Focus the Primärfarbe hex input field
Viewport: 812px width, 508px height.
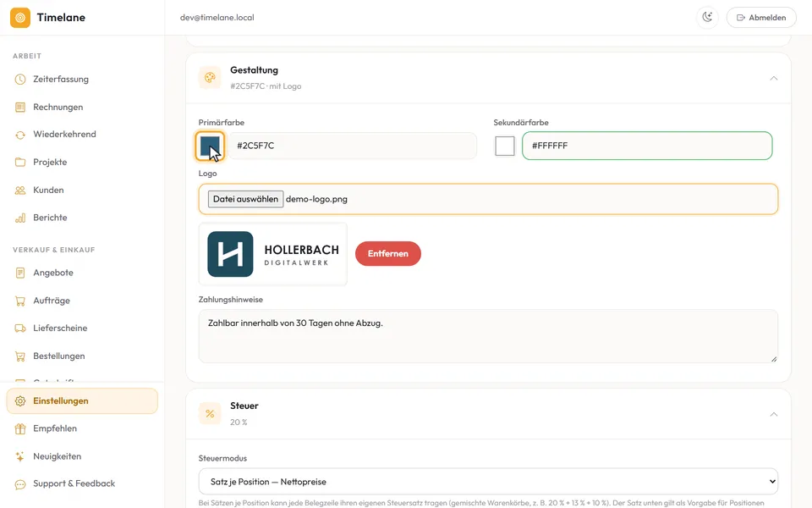353,146
